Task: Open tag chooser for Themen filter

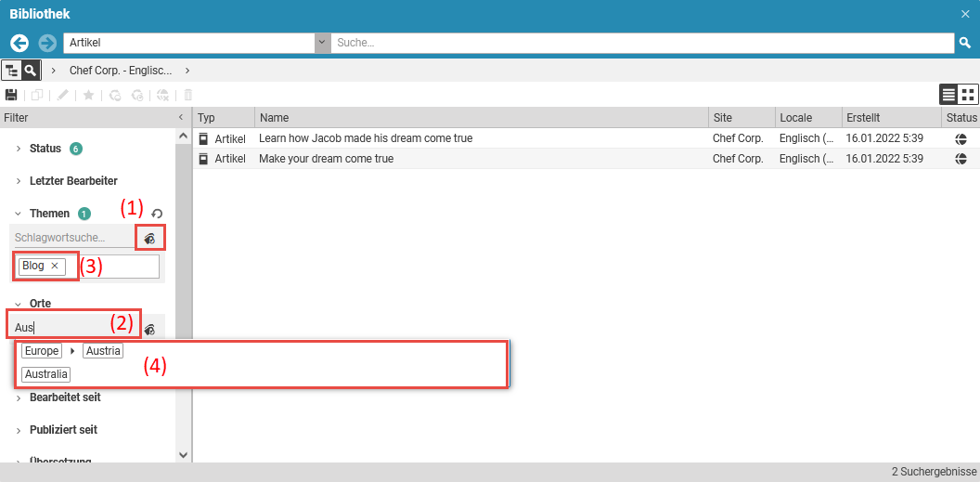Action: point(149,239)
